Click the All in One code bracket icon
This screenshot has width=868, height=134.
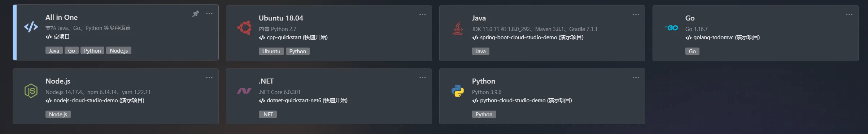[31, 27]
